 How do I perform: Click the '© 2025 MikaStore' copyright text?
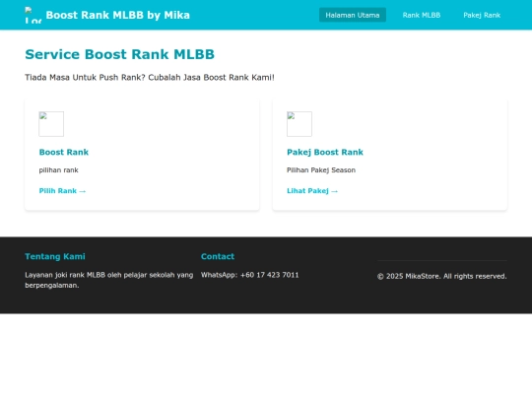tap(441, 276)
